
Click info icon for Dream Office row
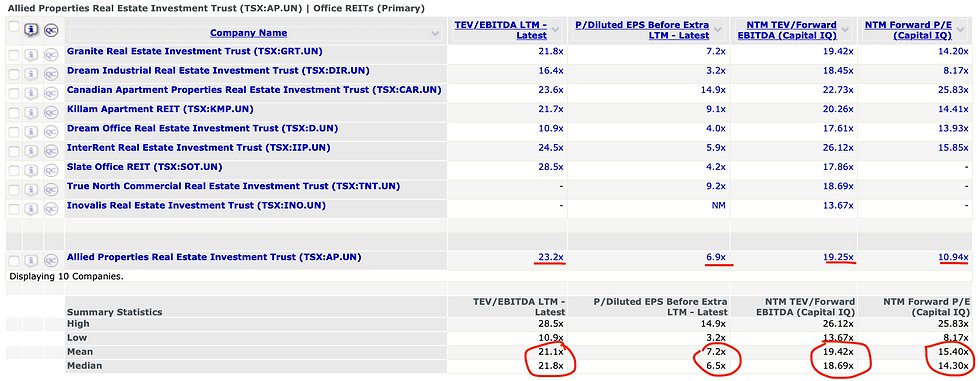[31, 132]
